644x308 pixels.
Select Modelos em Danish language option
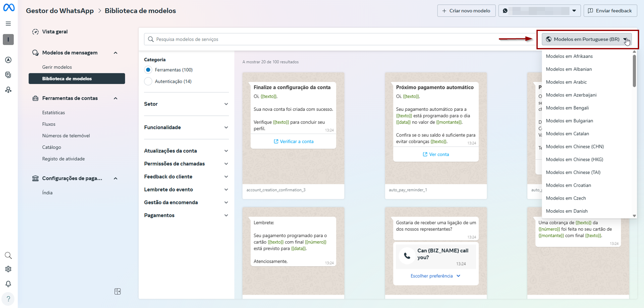(x=567, y=211)
